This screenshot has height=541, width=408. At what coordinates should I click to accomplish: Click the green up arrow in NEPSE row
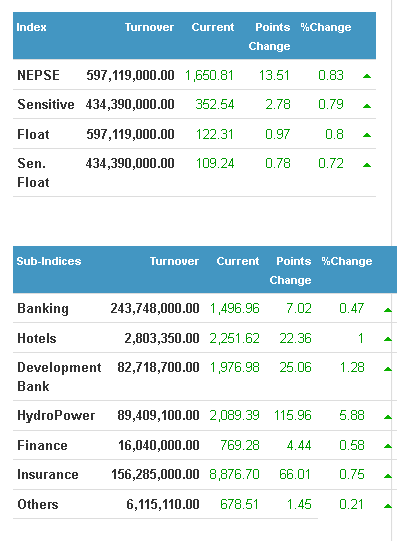point(367,76)
